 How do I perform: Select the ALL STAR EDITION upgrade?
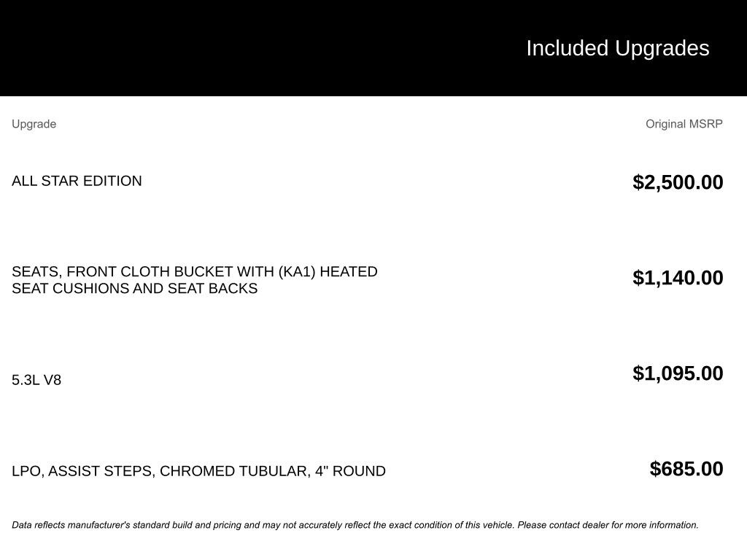(77, 181)
